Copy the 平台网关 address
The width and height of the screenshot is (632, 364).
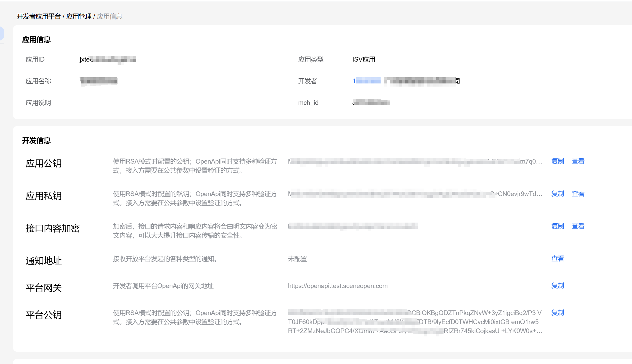tap(557, 286)
